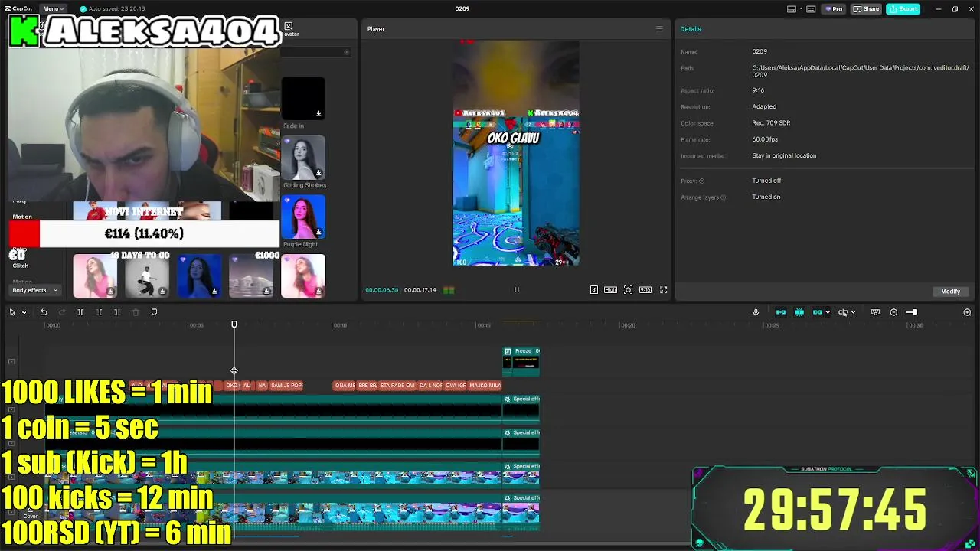The image size is (980, 551).
Task: Expand the layout dropdown arrow
Action: pyautogui.click(x=802, y=9)
